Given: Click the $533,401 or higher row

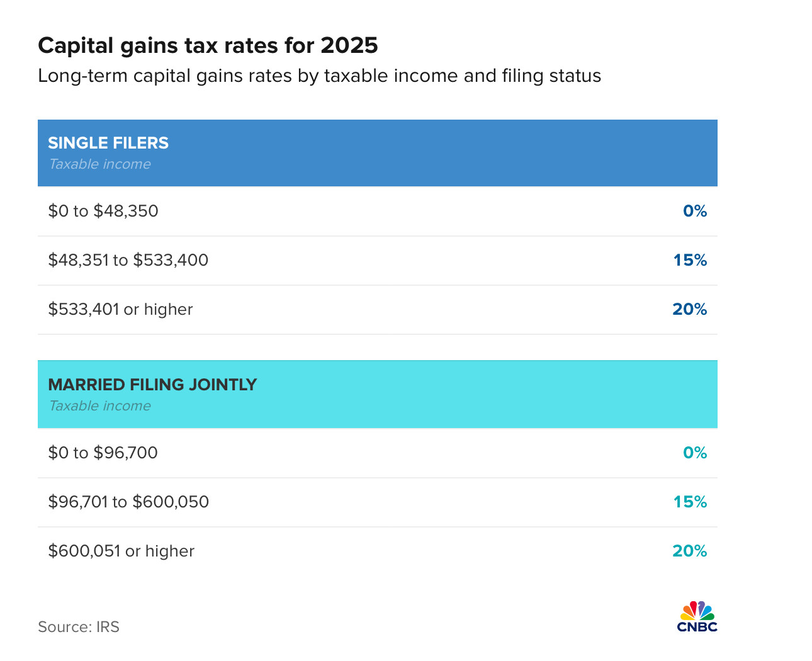Looking at the screenshot, I should 120,309.
